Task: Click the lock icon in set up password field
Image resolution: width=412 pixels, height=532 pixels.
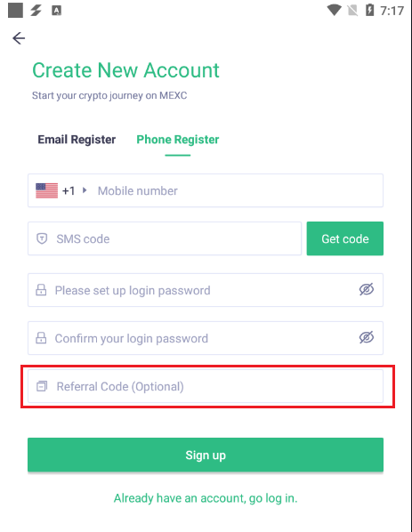Action: pos(41,290)
